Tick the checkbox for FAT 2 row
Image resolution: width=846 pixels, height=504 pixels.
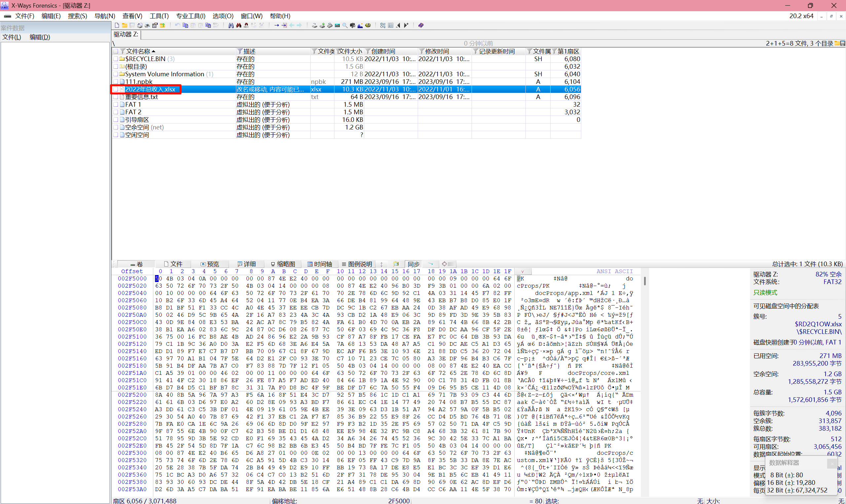coord(116,112)
